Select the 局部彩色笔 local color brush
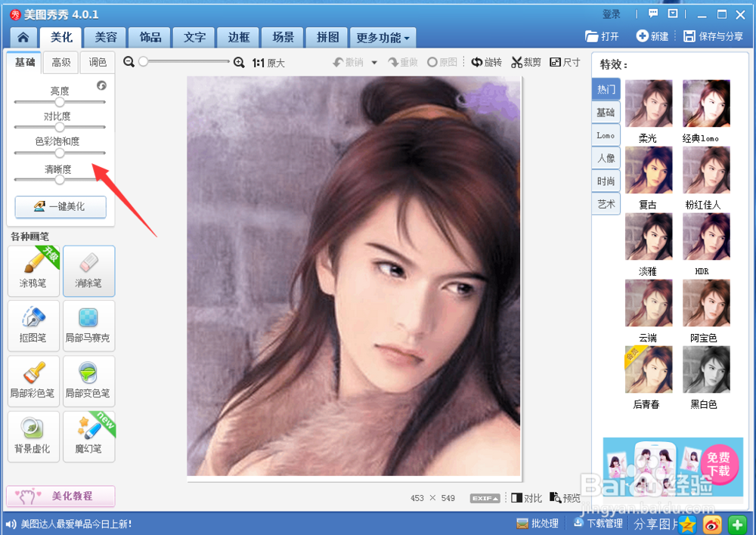This screenshot has height=535, width=756. 33,382
